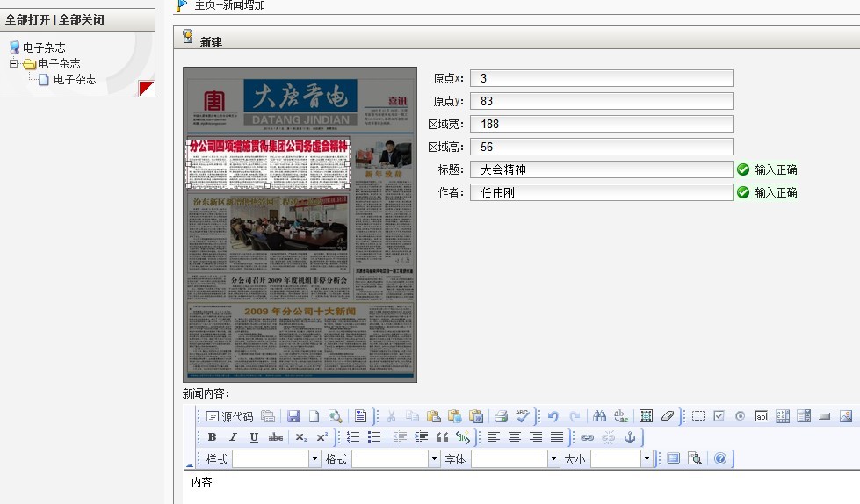This screenshot has height=504, width=860.
Task: Open the 样式 style dropdown
Action: (x=276, y=458)
